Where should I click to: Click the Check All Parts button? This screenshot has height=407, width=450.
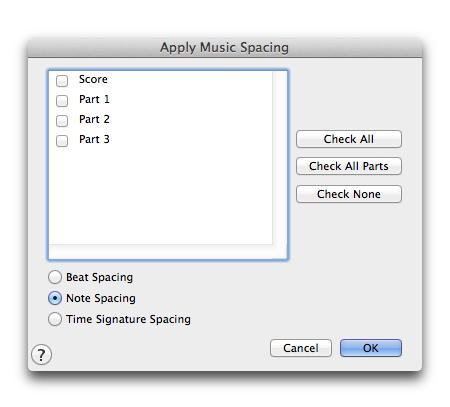point(349,166)
